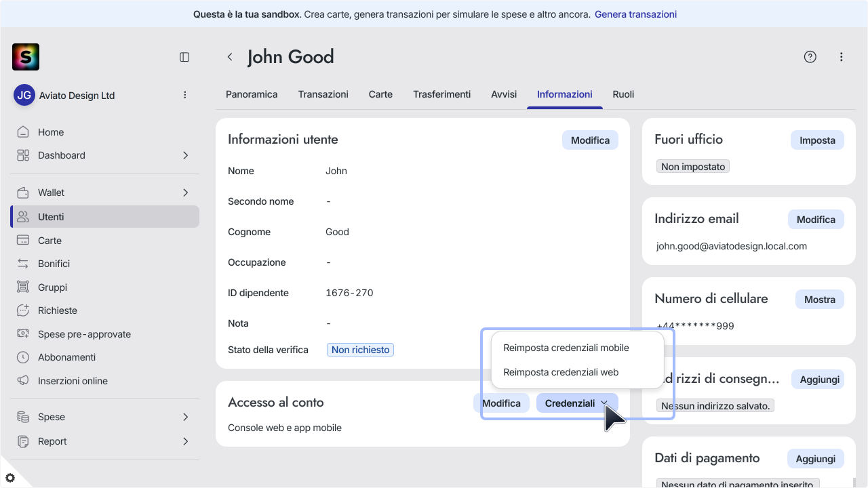Click Modifica in Informazioni utente
The height and width of the screenshot is (488, 868).
coord(590,140)
